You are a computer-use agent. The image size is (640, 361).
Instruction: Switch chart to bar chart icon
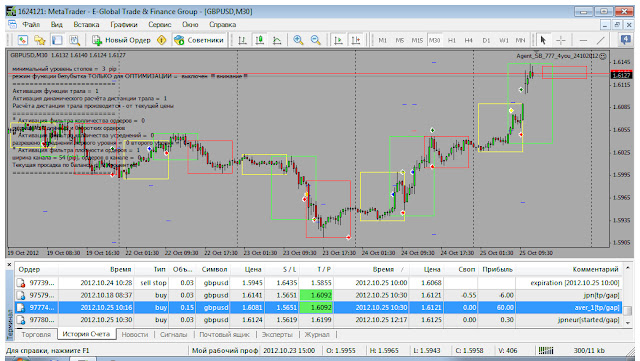(242, 40)
